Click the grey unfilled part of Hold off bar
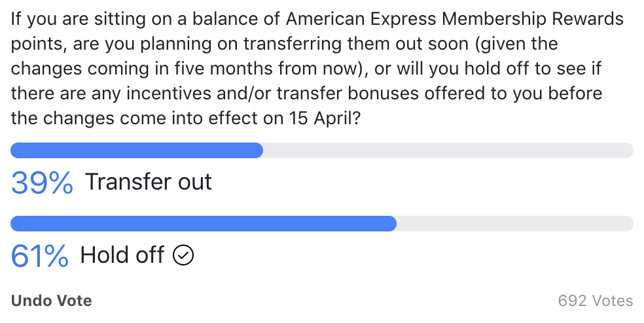Image resolution: width=644 pixels, height=323 pixels. pos(515,224)
